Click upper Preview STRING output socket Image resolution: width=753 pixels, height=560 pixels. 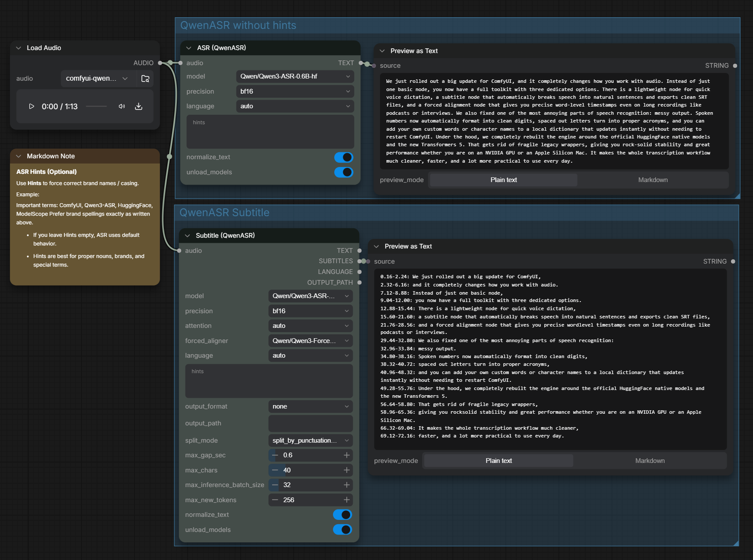point(735,66)
